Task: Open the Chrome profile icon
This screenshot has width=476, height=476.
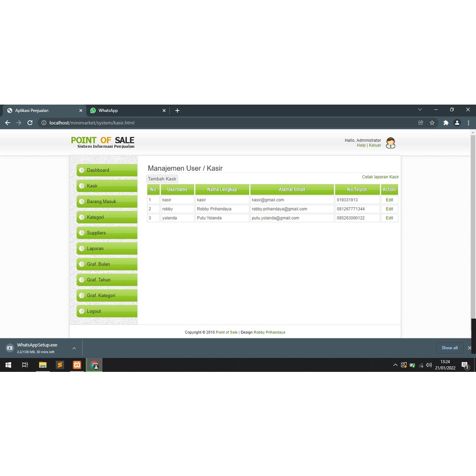Action: [x=457, y=123]
